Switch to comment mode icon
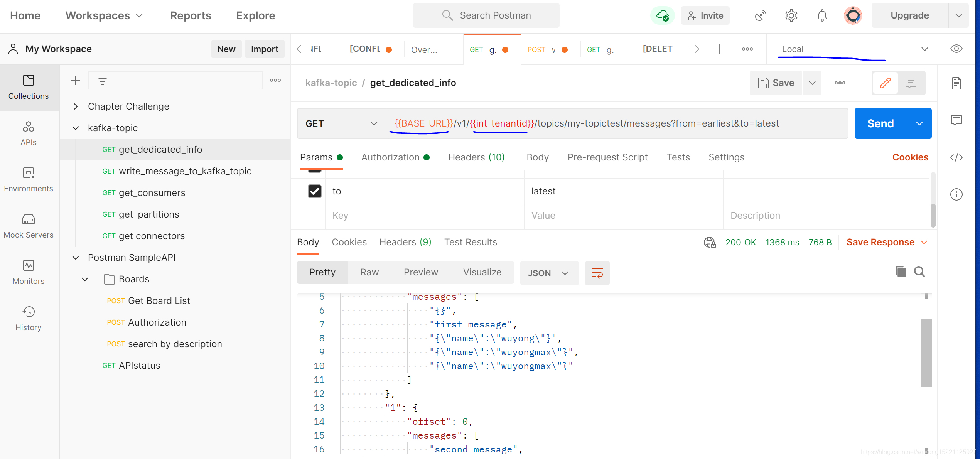This screenshot has height=459, width=980. 911,83
